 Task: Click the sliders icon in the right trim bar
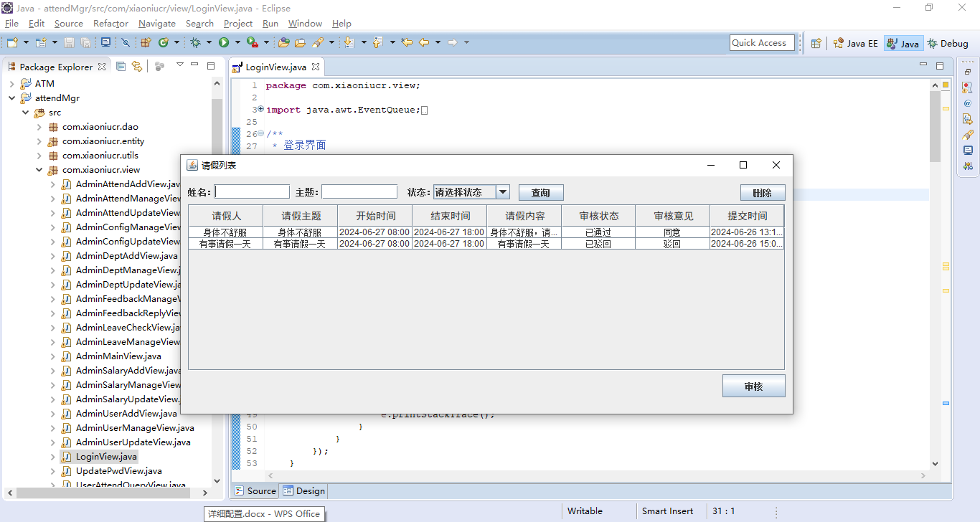968,166
